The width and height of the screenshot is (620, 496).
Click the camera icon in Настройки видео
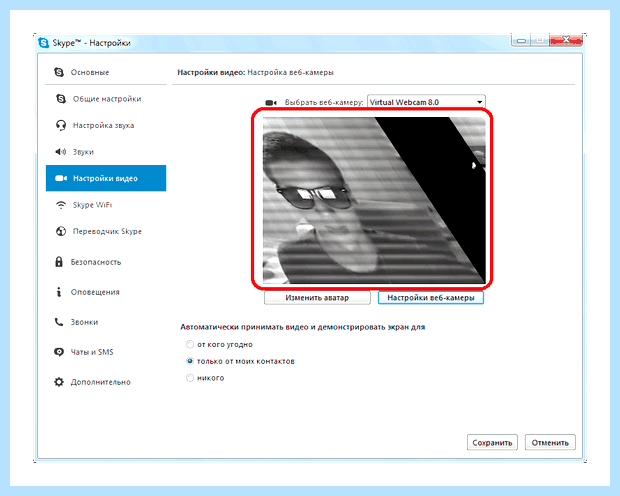(x=61, y=178)
